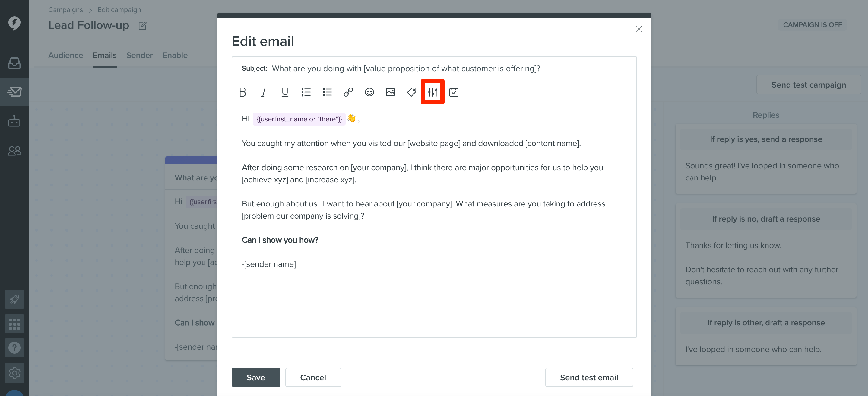Open the inbox icon in sidebar

tap(14, 63)
